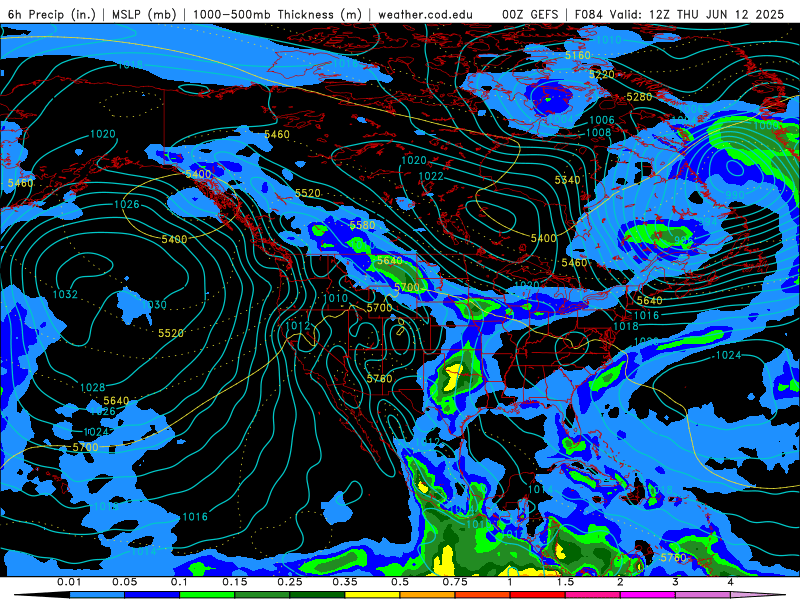
Task: Click the bright green 0.1–0.15 legend swatch
Action: click(207, 595)
